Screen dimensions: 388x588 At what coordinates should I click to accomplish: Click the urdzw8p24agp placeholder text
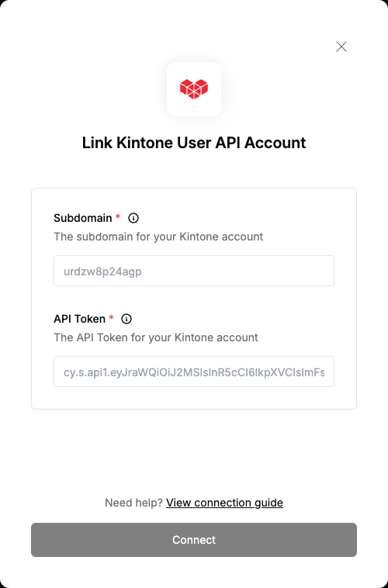102,272
